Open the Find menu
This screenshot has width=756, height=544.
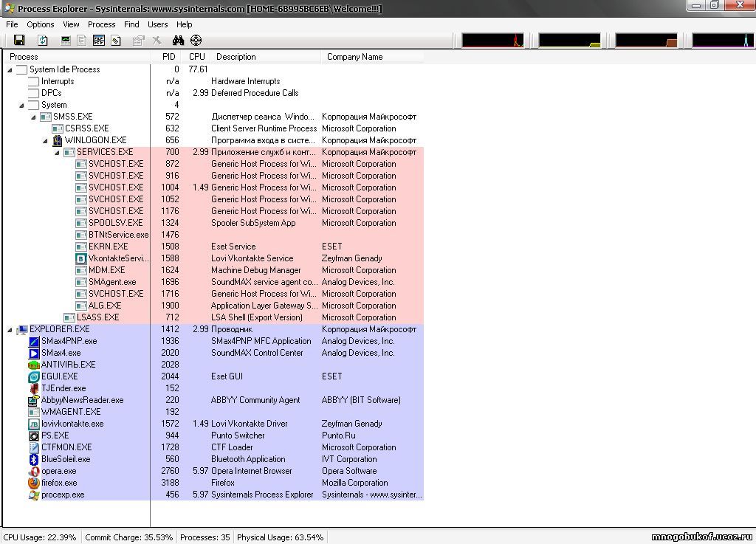131,24
